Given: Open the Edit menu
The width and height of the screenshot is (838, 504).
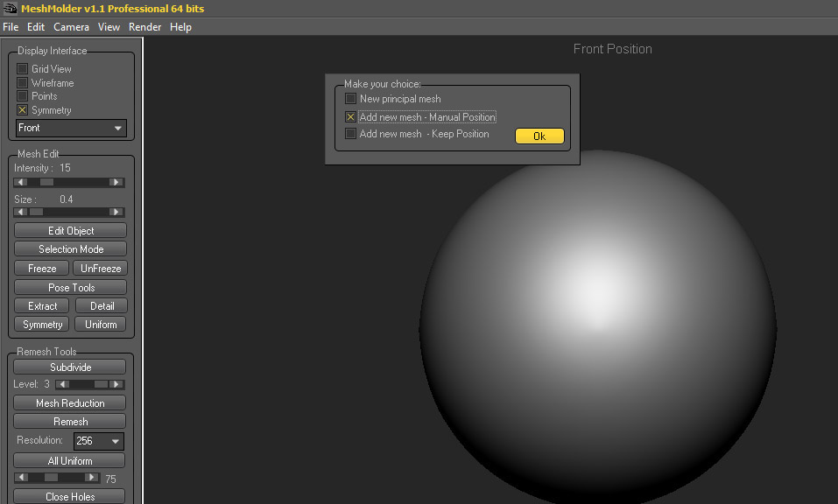Looking at the screenshot, I should pyautogui.click(x=36, y=27).
